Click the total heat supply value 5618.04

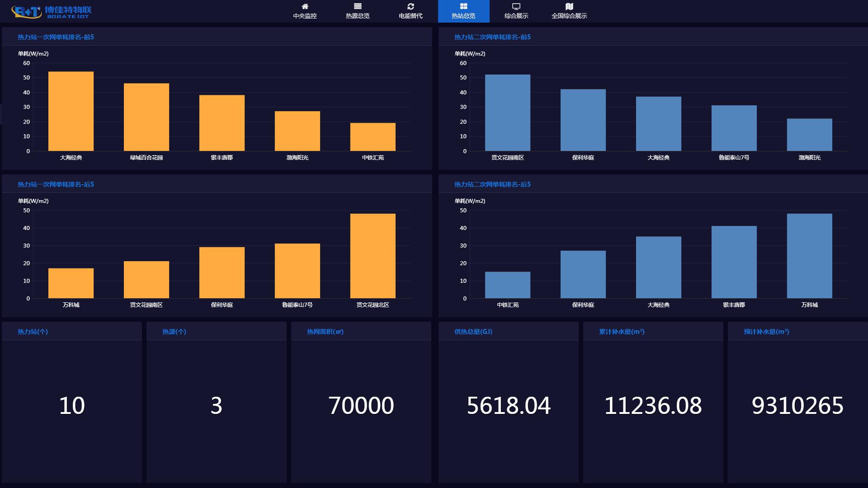coord(509,405)
